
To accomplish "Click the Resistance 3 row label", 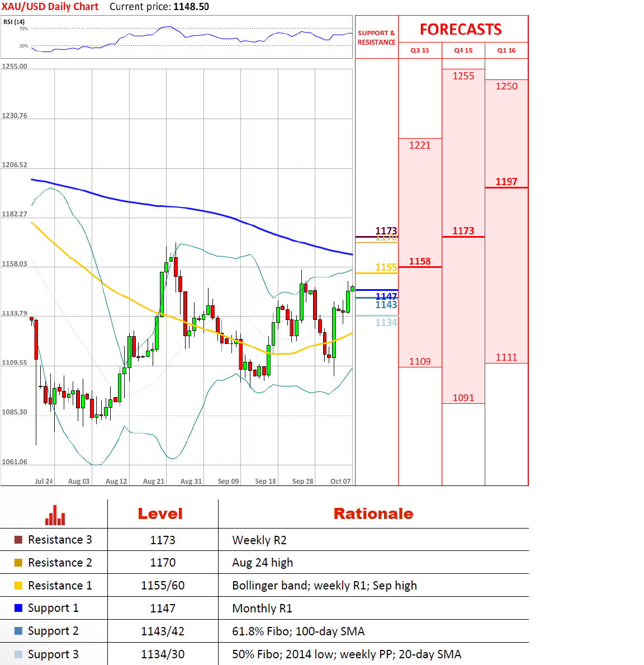I will tap(60, 540).
